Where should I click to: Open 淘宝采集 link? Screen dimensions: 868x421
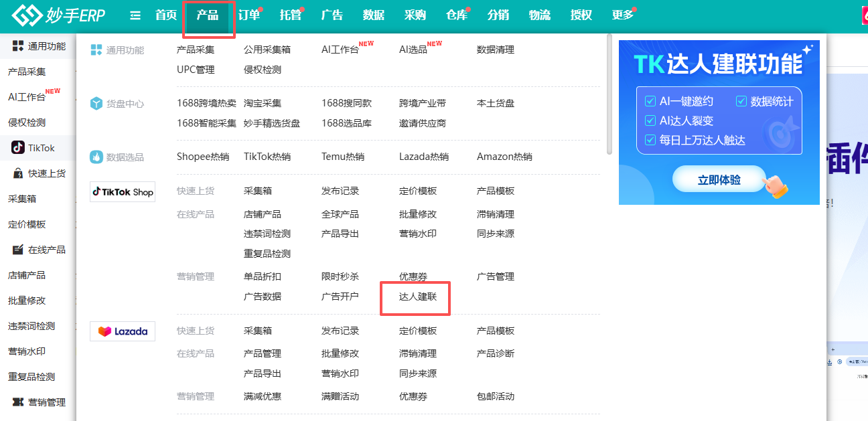pos(263,103)
